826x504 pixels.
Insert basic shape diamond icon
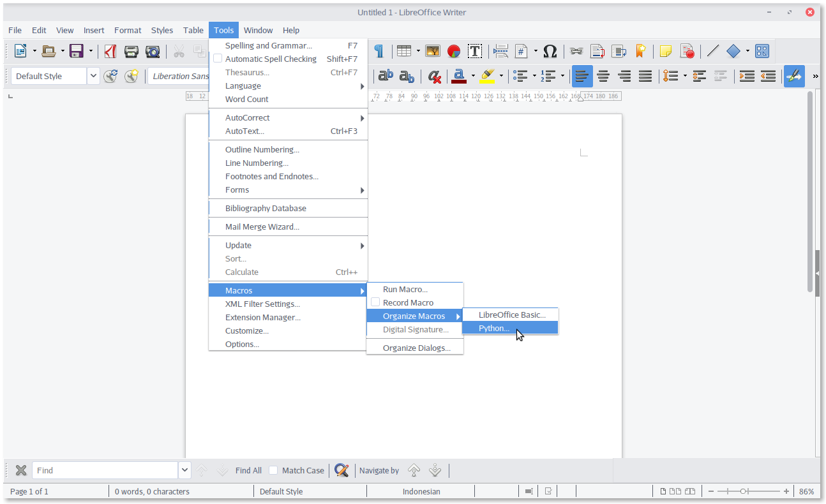point(733,51)
